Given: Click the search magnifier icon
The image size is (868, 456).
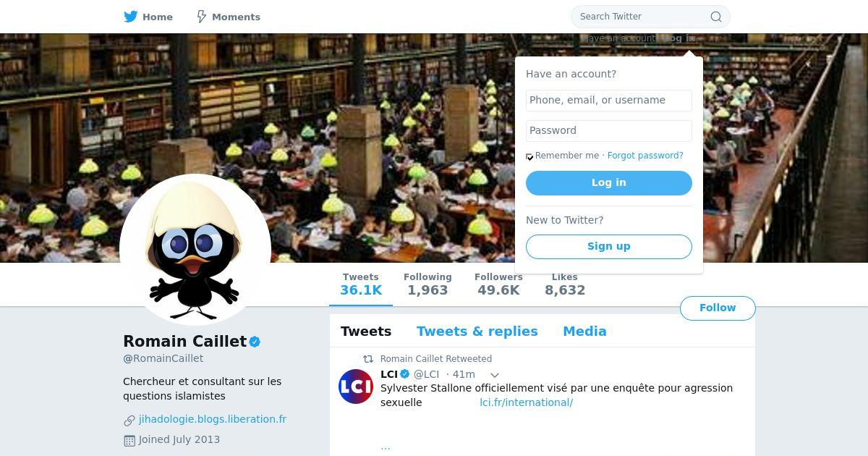Looking at the screenshot, I should coord(716,17).
